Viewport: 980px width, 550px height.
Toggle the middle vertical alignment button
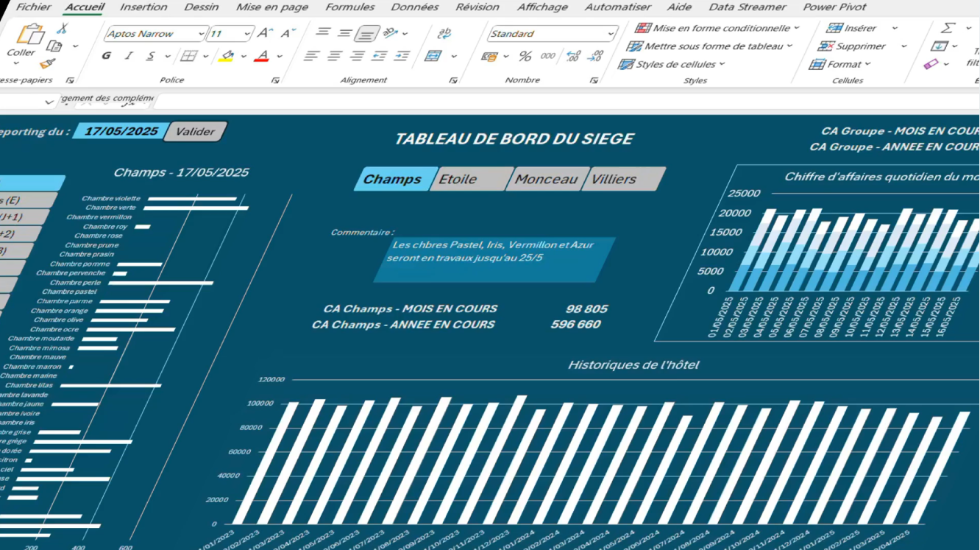[345, 33]
